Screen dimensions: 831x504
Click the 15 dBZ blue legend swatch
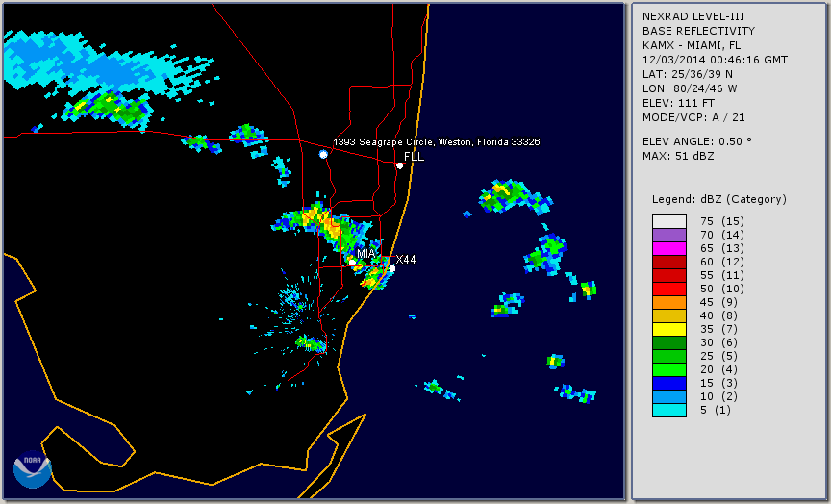[669, 383]
